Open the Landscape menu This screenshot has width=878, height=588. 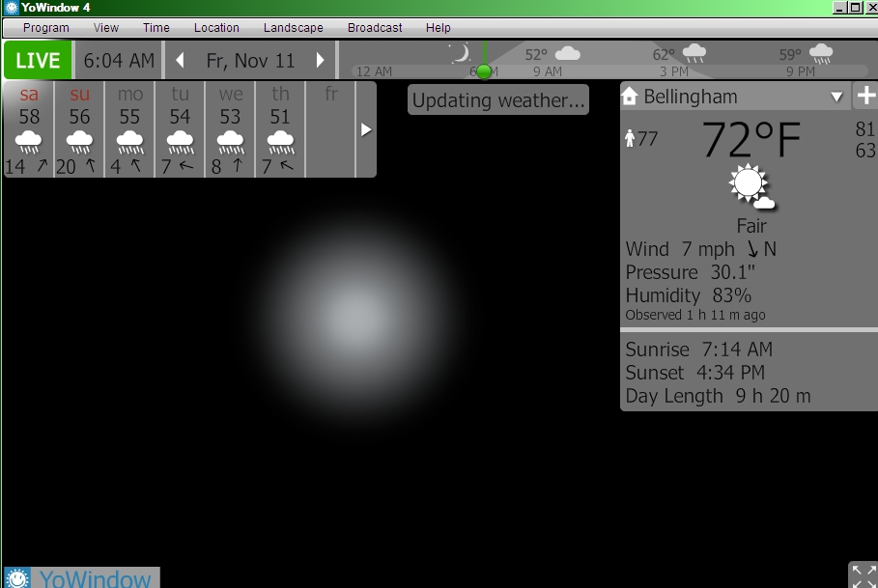[294, 28]
